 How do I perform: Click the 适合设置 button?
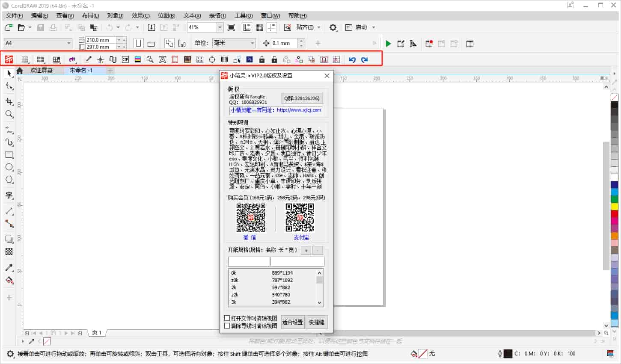click(x=293, y=322)
